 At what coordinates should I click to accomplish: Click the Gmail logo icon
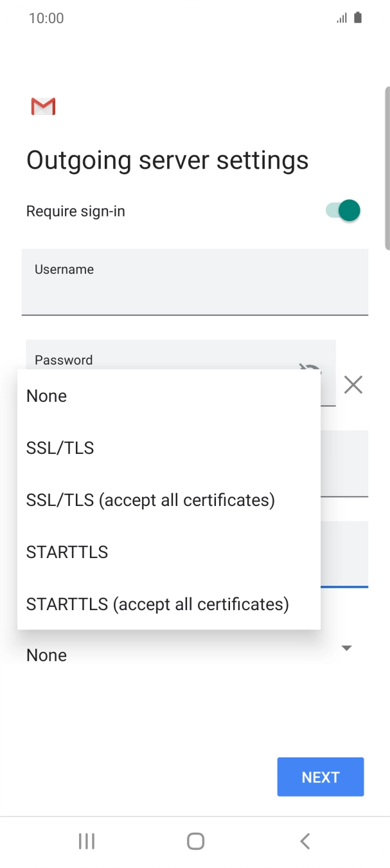(43, 106)
